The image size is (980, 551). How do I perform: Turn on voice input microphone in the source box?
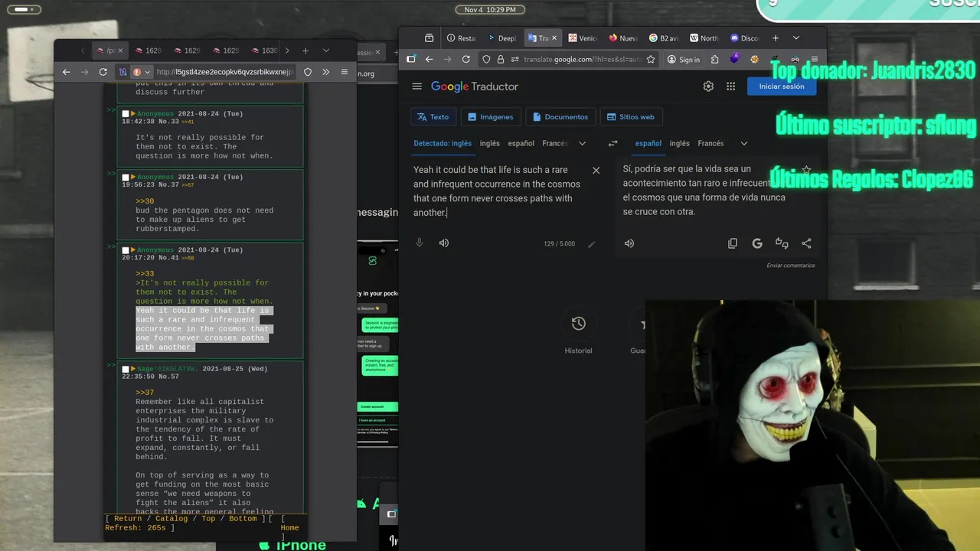point(420,243)
